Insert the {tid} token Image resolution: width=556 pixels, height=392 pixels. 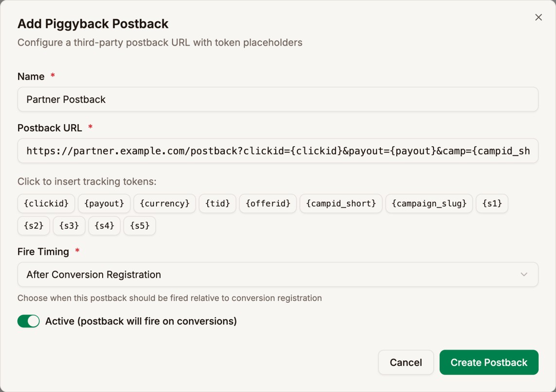217,203
